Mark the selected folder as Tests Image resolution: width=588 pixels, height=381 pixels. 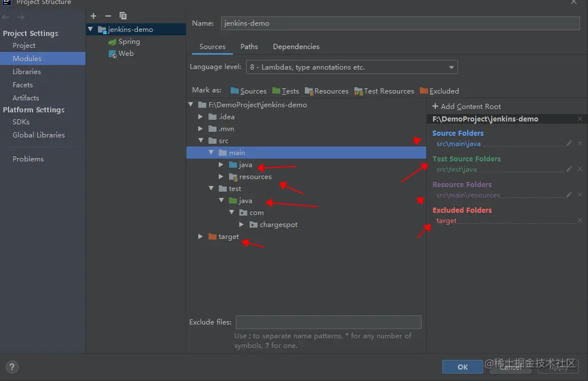tap(285, 91)
